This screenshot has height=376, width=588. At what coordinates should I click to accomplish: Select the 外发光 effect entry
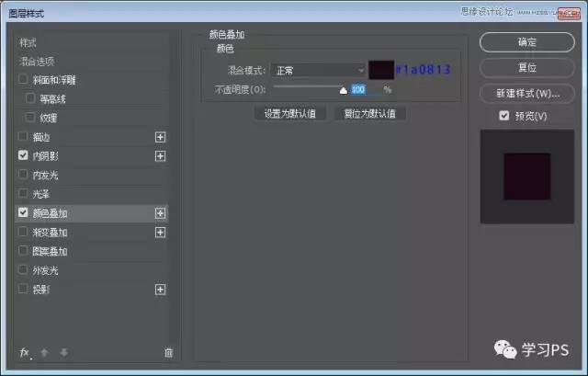(45, 270)
